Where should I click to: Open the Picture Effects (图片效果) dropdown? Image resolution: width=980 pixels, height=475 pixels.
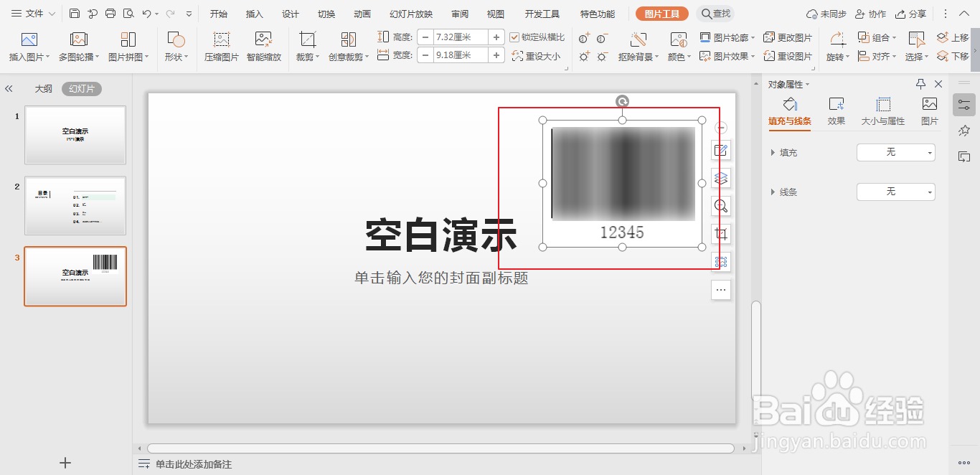point(727,56)
